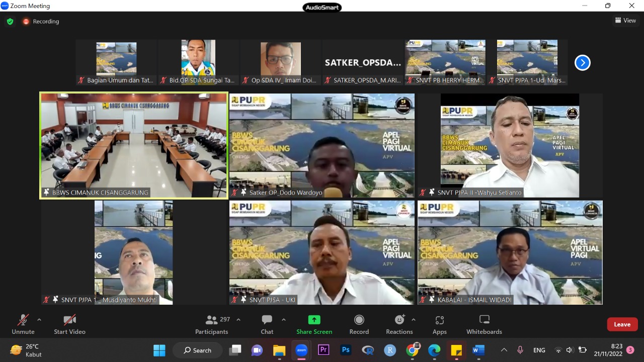Expand the Reactions options arrow
Screen dimensions: 644x362
tap(414, 320)
